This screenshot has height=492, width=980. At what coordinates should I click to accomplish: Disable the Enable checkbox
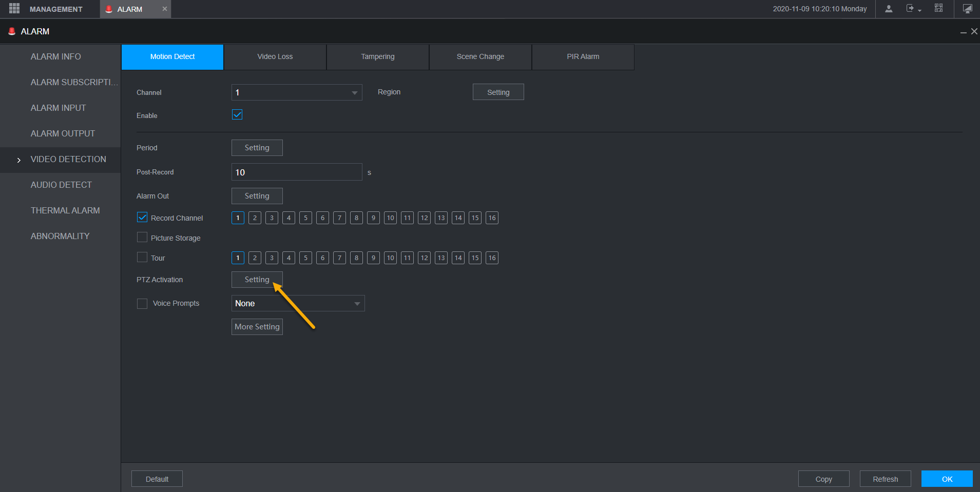pos(237,114)
